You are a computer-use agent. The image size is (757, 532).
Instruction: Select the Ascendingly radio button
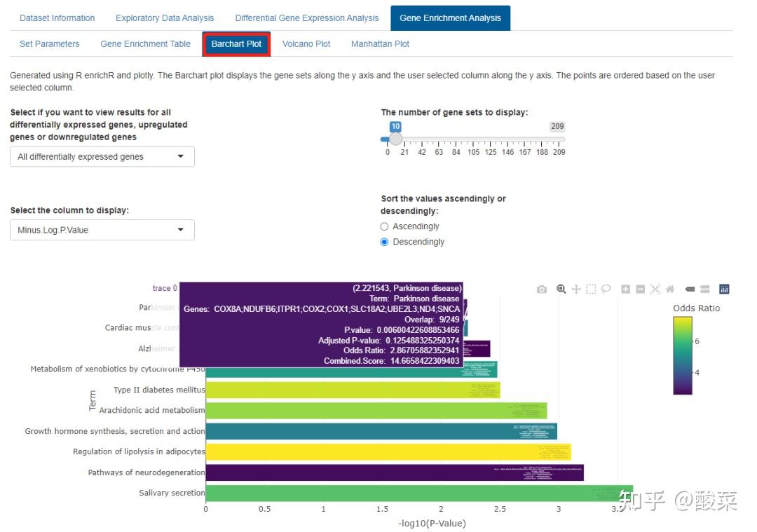384,226
